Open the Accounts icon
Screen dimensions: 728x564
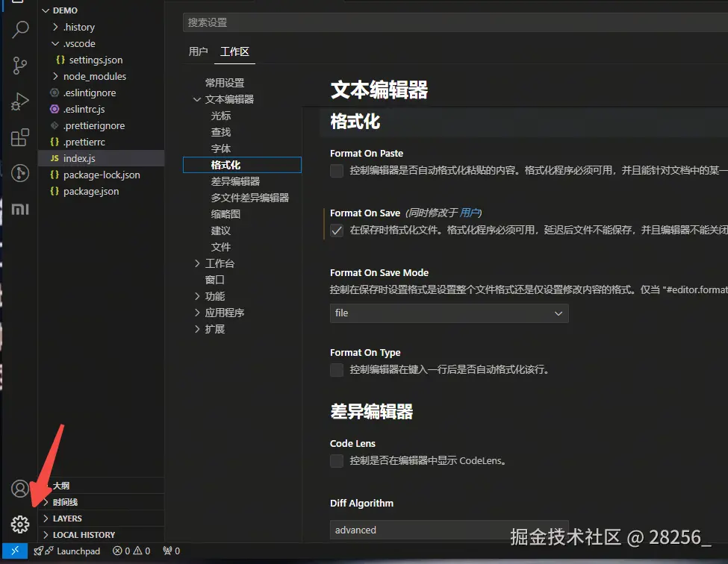20,489
